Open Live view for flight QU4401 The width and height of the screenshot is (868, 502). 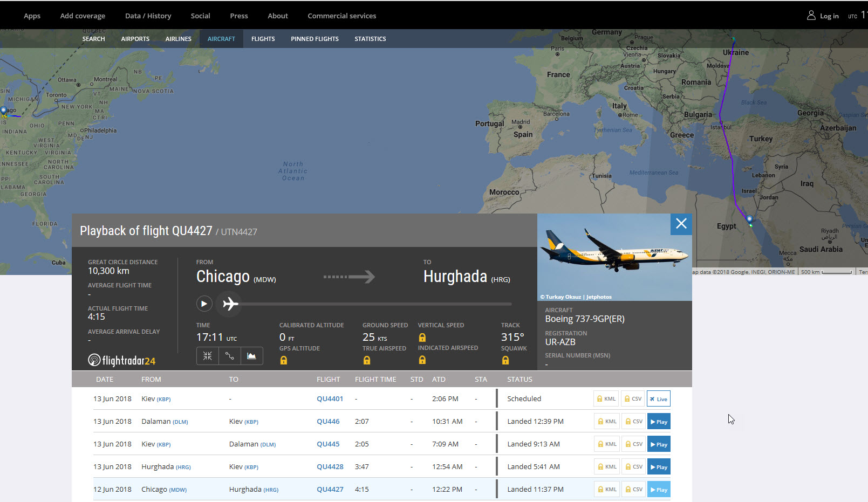tap(658, 399)
